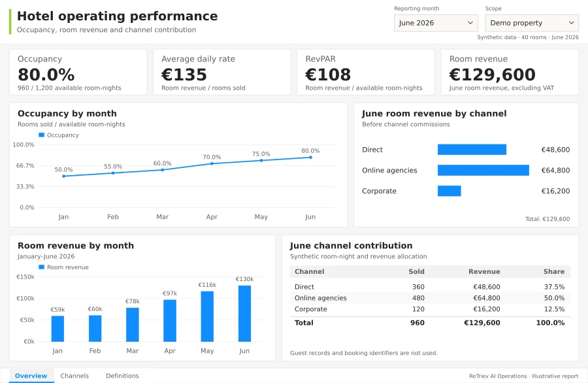Select the Online agencies row in contribution table
The height and width of the screenshot is (383, 588).
(x=430, y=298)
